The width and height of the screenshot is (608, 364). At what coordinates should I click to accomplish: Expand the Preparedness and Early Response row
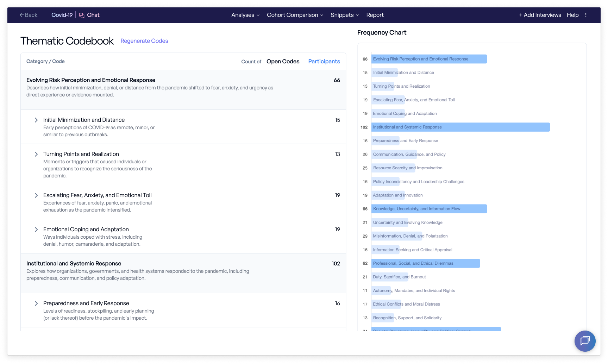(36, 303)
